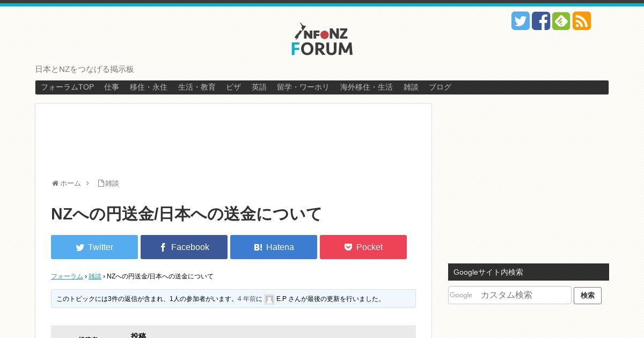This screenshot has height=338, width=644.
Task: Click the topic title NZへの円送金/日本への送金について heading
Action: 186,214
